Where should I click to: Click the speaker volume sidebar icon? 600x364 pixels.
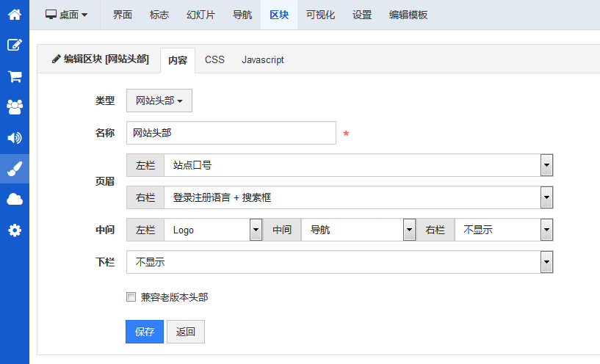[x=14, y=138]
